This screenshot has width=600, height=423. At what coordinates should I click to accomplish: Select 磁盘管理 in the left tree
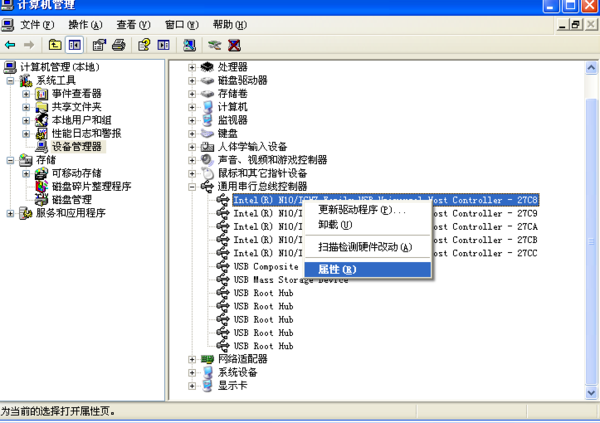point(71,199)
